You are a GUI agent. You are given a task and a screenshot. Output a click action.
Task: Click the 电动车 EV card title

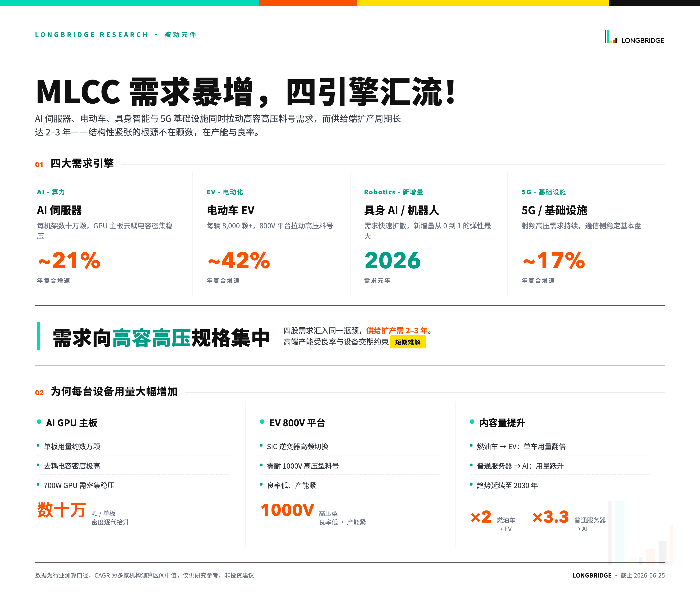(x=230, y=210)
